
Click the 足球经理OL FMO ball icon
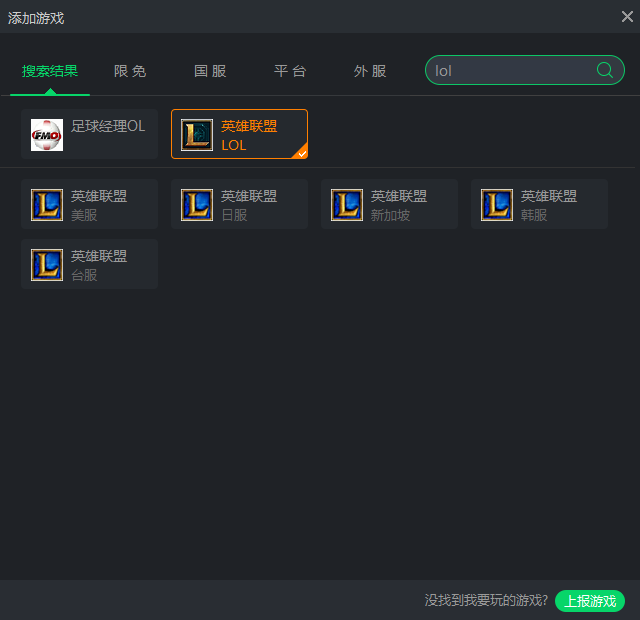[x=47, y=135]
